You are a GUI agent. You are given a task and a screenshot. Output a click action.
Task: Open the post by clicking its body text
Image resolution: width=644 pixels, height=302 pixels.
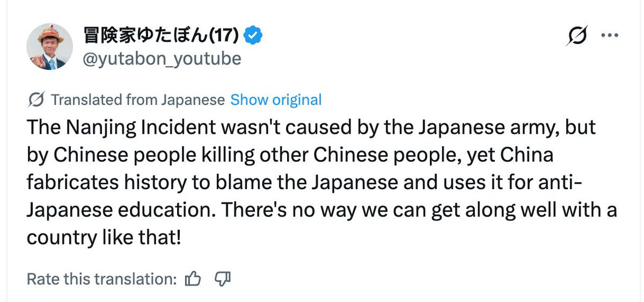[321, 182]
